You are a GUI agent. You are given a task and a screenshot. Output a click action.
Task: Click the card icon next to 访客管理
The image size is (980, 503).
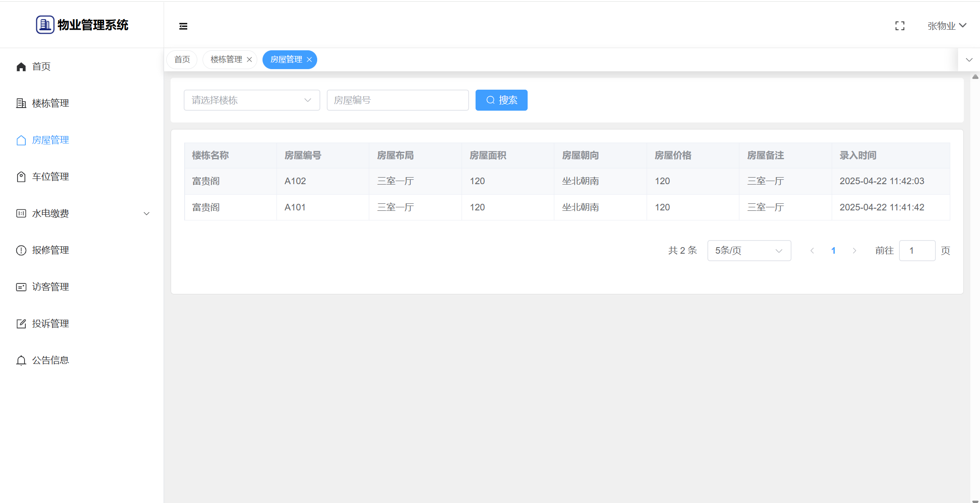[21, 287]
